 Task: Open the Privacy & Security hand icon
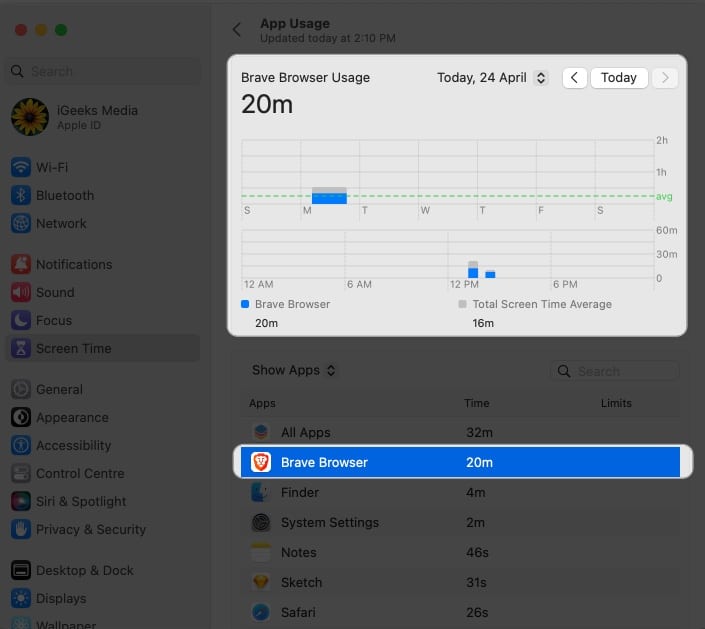[21, 529]
